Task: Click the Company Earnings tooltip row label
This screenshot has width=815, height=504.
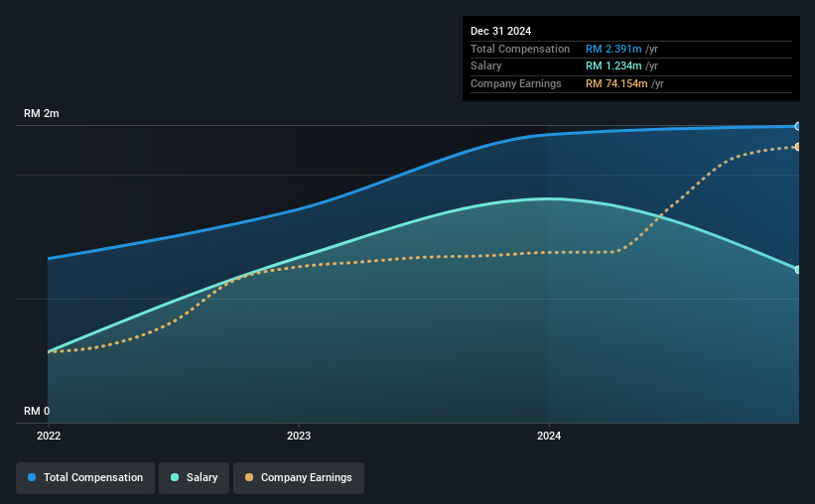Action: (x=515, y=83)
